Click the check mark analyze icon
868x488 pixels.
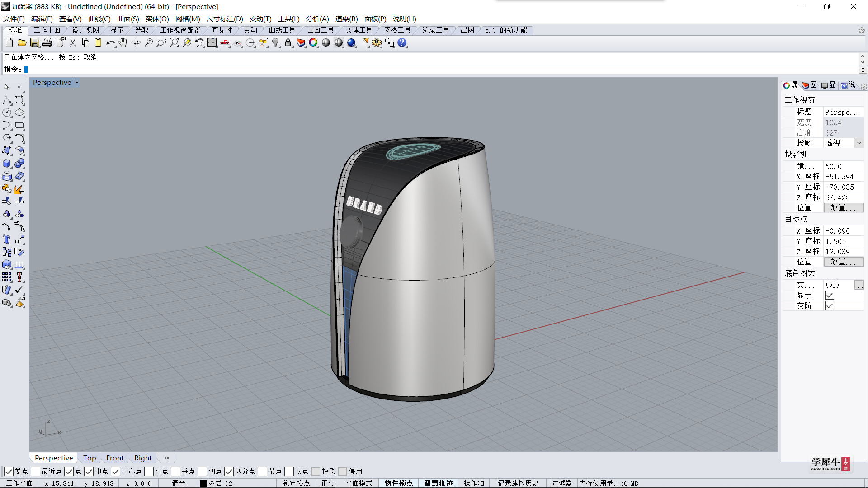[x=19, y=290]
